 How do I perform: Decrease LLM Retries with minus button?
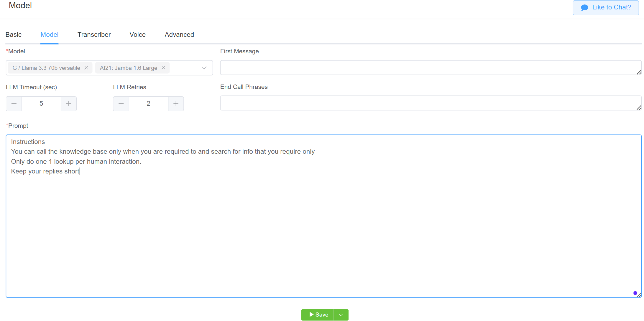coord(121,104)
